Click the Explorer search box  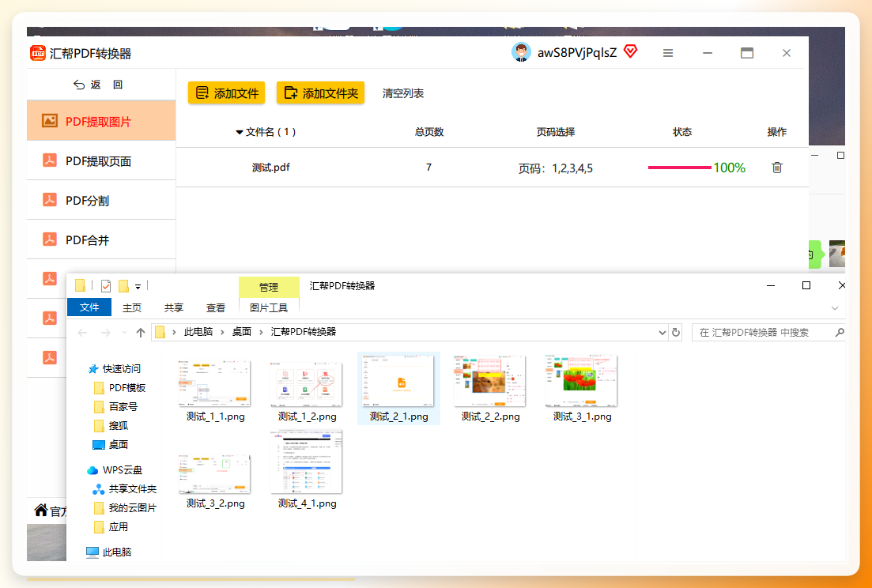pos(768,333)
